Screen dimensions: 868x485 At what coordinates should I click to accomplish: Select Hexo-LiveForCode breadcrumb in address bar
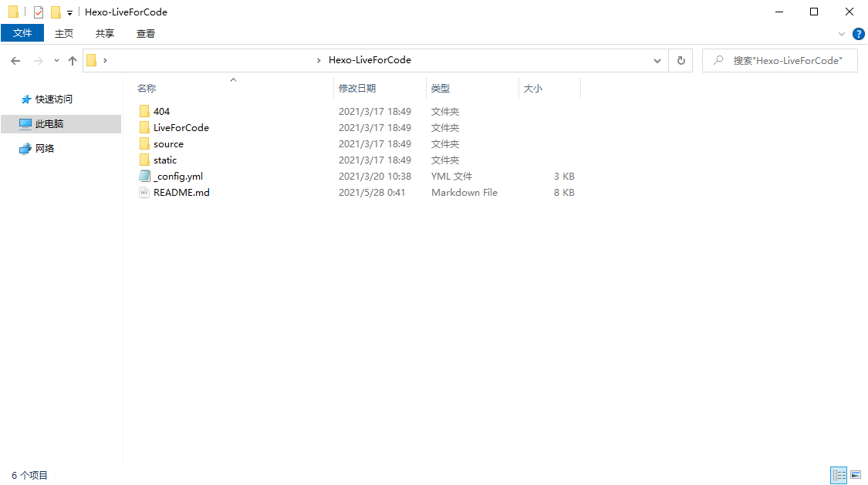coord(370,59)
